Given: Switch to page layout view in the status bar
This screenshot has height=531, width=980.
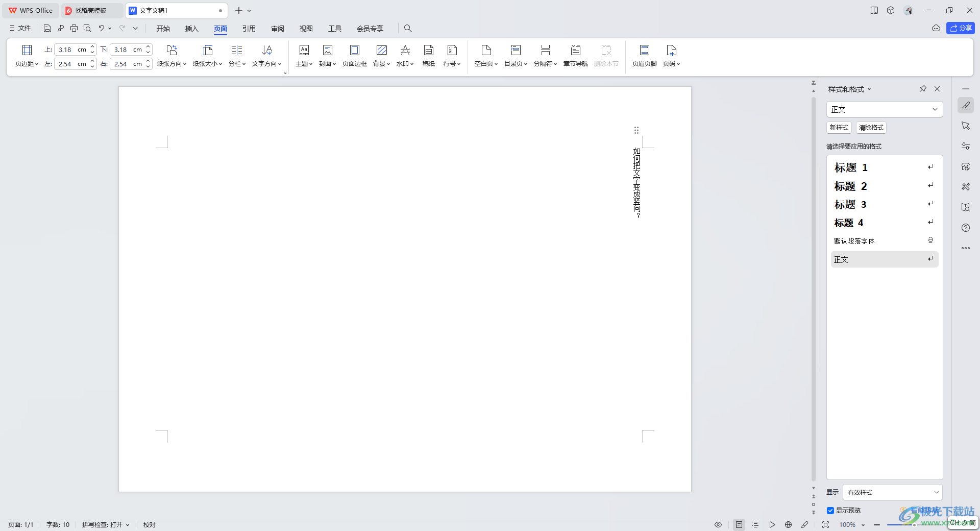Looking at the screenshot, I should click(739, 524).
